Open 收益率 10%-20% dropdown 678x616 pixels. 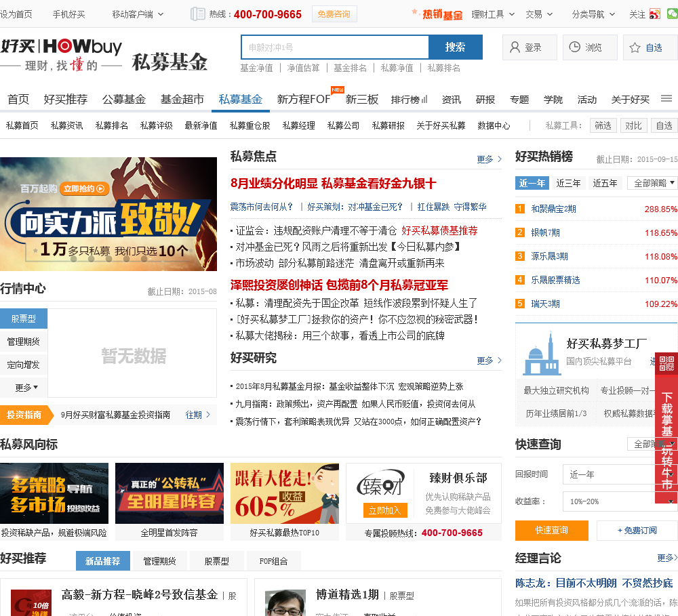[620, 501]
